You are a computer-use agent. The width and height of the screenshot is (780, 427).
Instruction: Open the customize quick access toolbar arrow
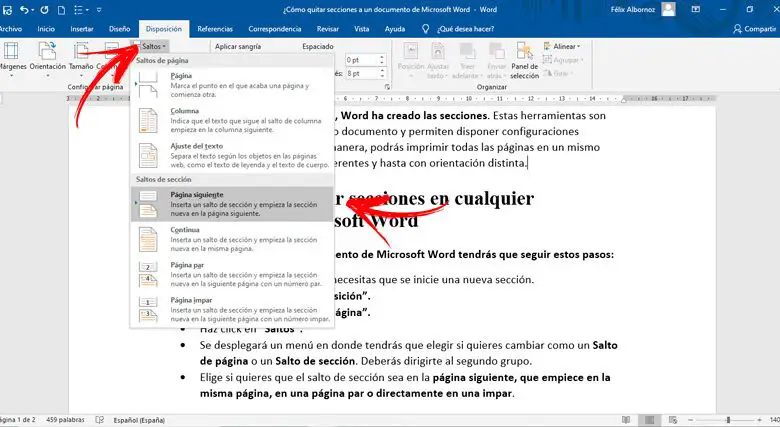(99, 9)
